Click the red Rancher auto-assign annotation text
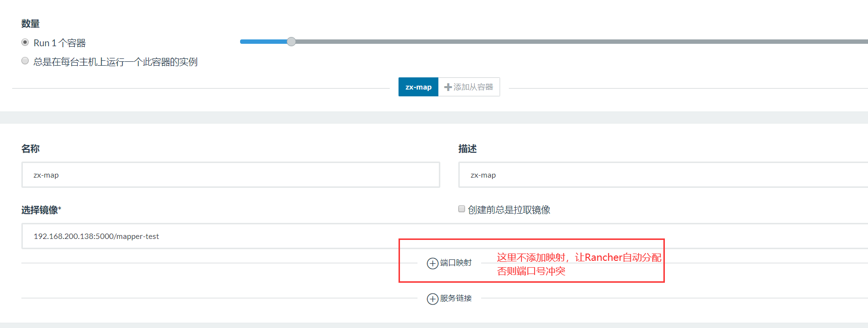 coord(578,258)
